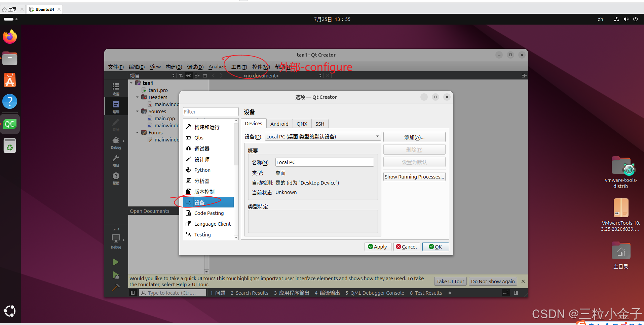Screen dimensions: 644x325
Task: Switch to Edit mode in Qt Creator sidebar
Action: pos(116,107)
